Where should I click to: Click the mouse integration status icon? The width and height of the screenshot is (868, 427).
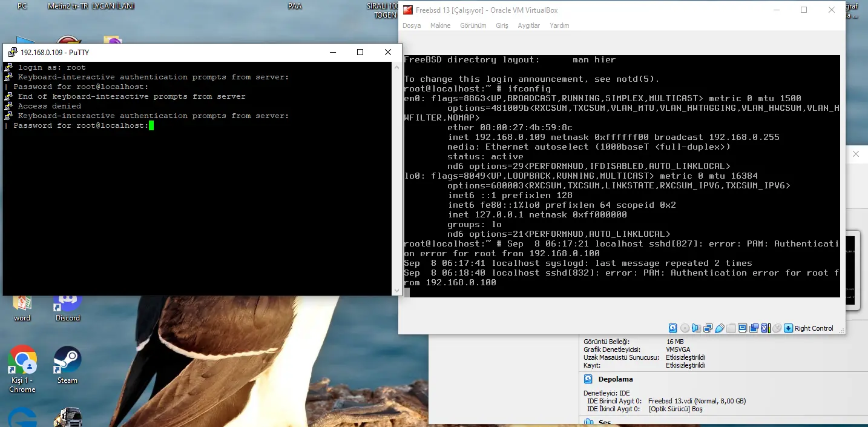pyautogui.click(x=777, y=328)
